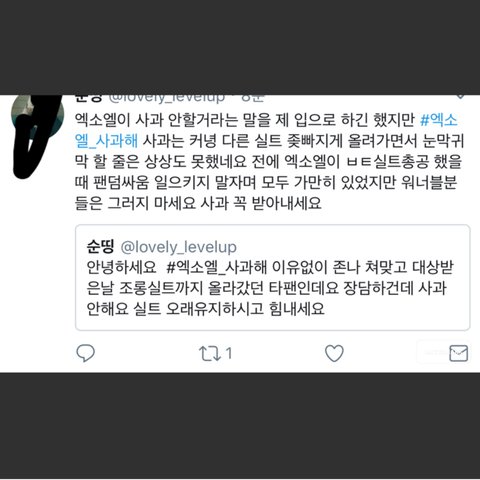Click the tweet text line ending 사과 꼭 받아내세요
The width and height of the screenshot is (480, 480).
198,203
